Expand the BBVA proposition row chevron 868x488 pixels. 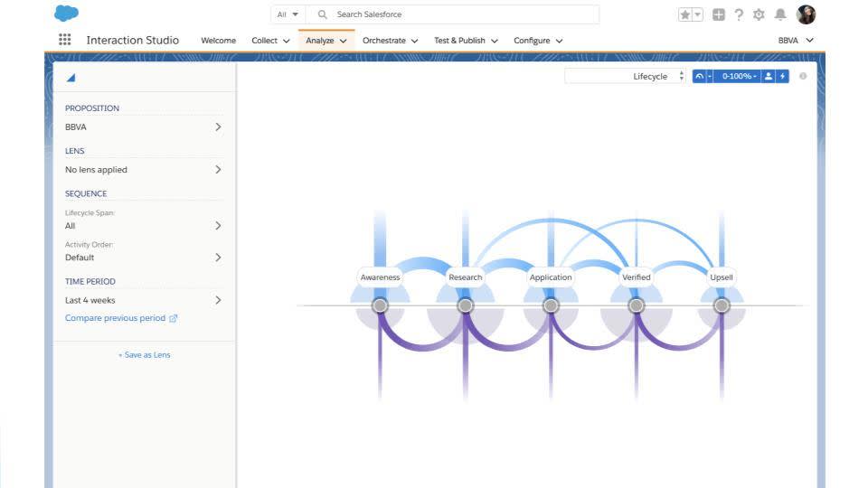coord(218,127)
